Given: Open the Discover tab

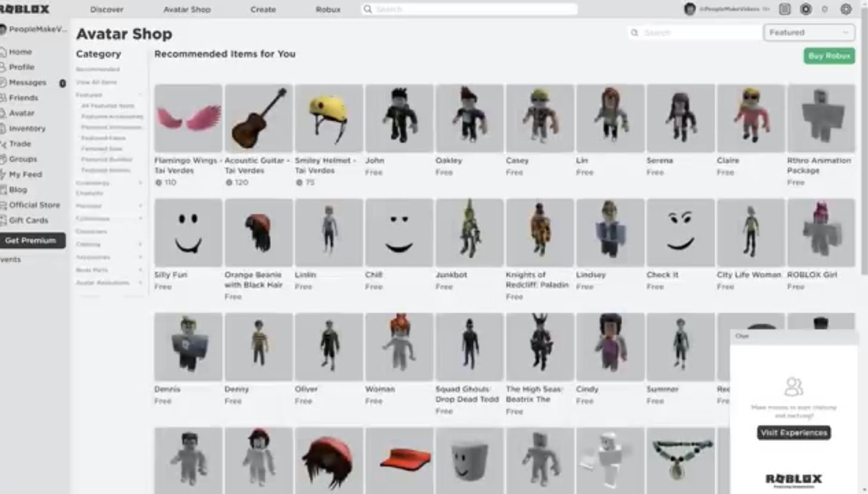Looking at the screenshot, I should (107, 10).
